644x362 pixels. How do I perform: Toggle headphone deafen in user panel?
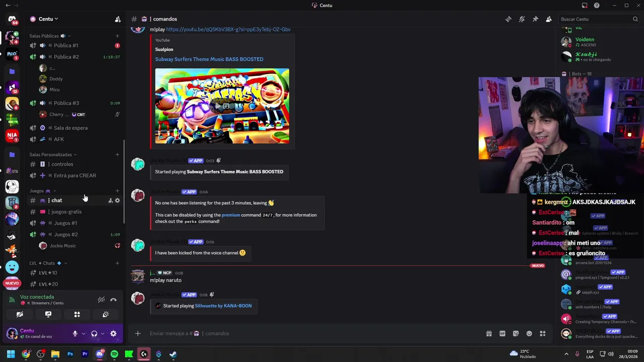pos(94,333)
